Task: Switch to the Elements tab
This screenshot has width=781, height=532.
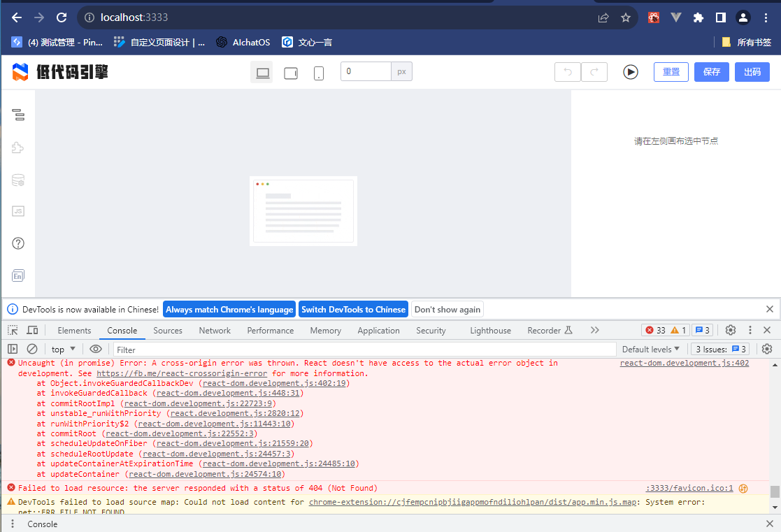Action: [x=73, y=330]
